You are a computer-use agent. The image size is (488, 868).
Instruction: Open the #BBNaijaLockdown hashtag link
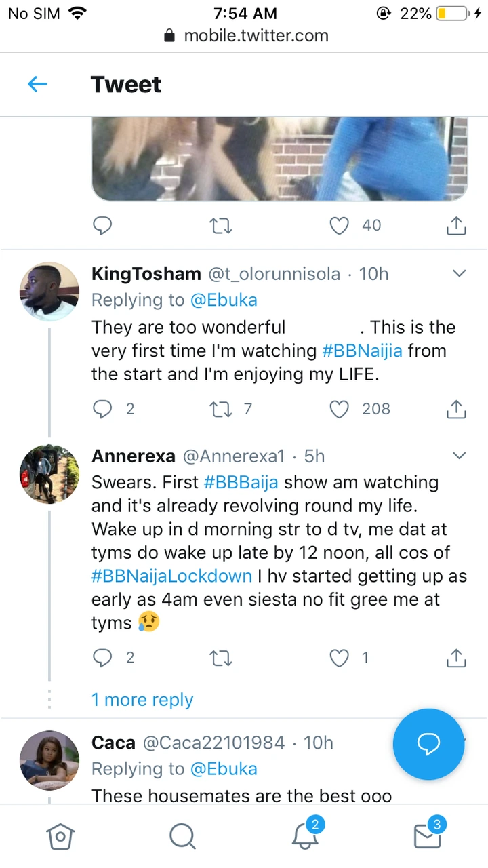click(171, 576)
